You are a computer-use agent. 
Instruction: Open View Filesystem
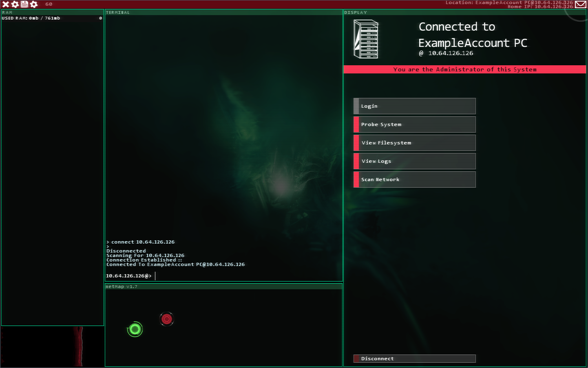414,143
